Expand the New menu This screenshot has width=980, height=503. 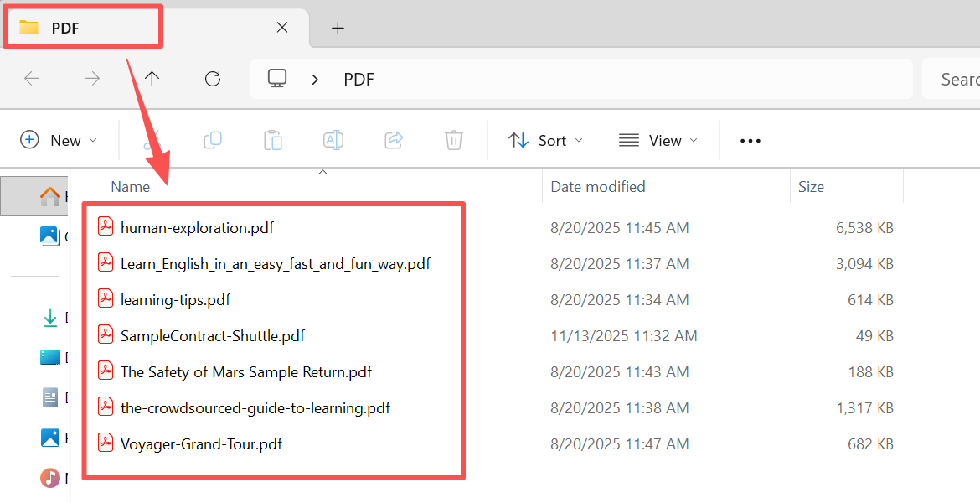pyautogui.click(x=59, y=140)
